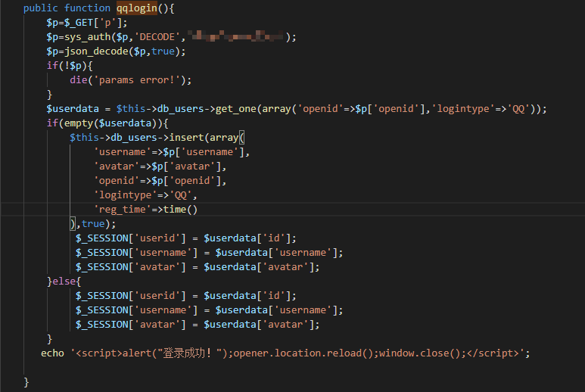Click the 'reg_time'=>time() line
The height and width of the screenshot is (392, 585).
[x=145, y=210]
